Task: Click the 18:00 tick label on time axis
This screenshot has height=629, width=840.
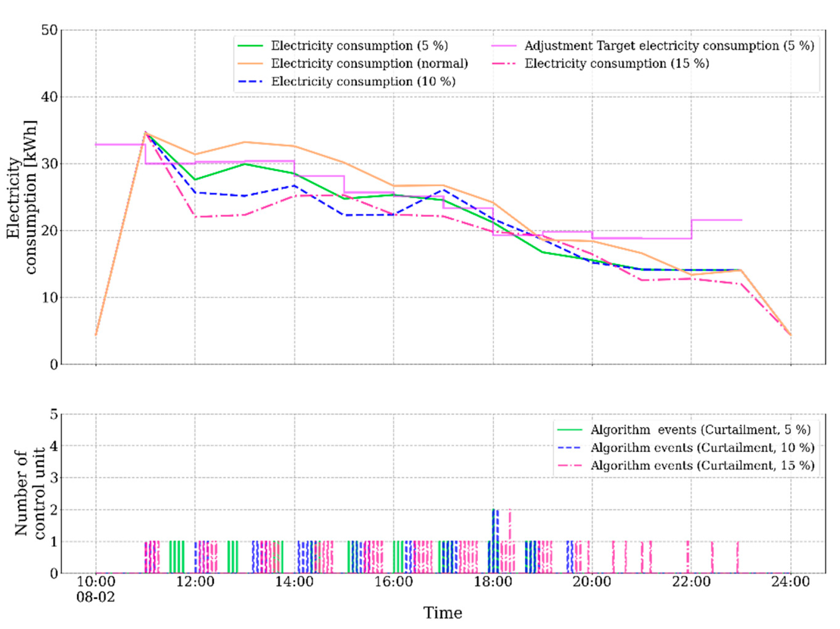Action: (x=493, y=582)
